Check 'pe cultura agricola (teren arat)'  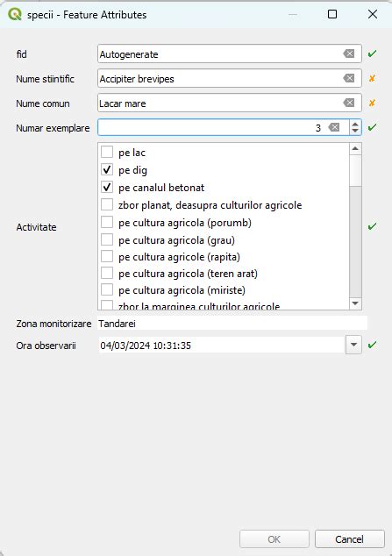[x=107, y=273]
